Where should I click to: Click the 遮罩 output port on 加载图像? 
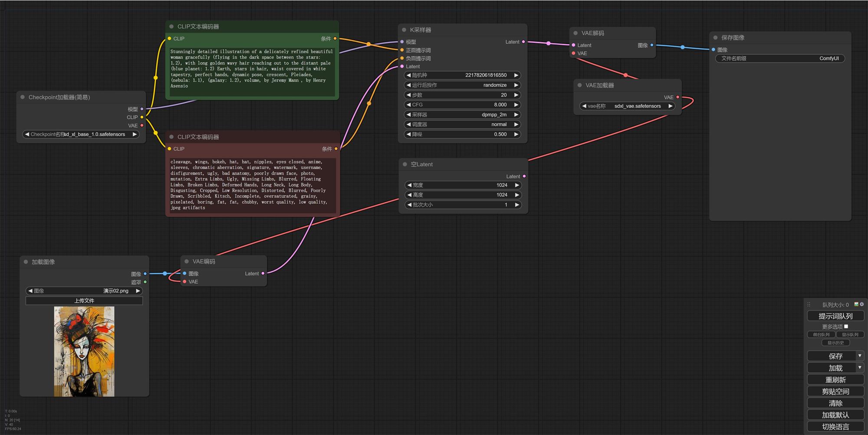(x=145, y=282)
